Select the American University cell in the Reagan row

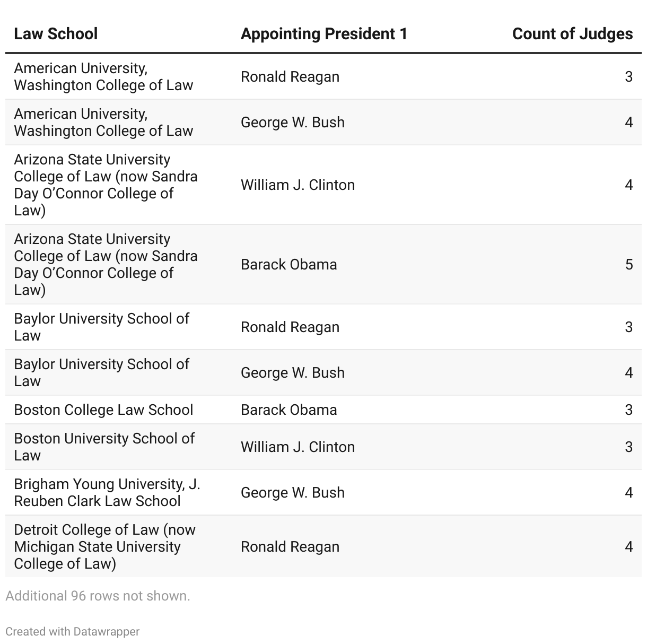point(103,76)
